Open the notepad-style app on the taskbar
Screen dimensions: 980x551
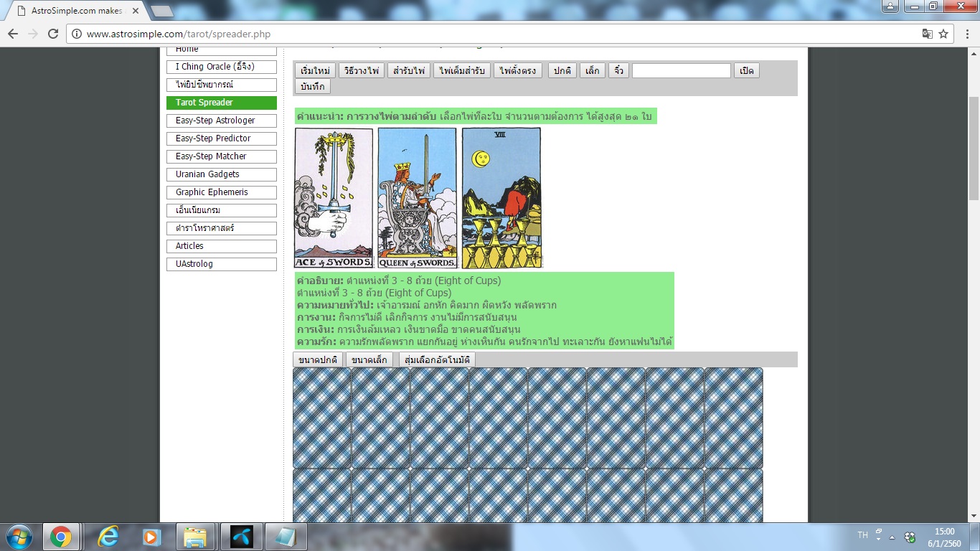coord(286,537)
